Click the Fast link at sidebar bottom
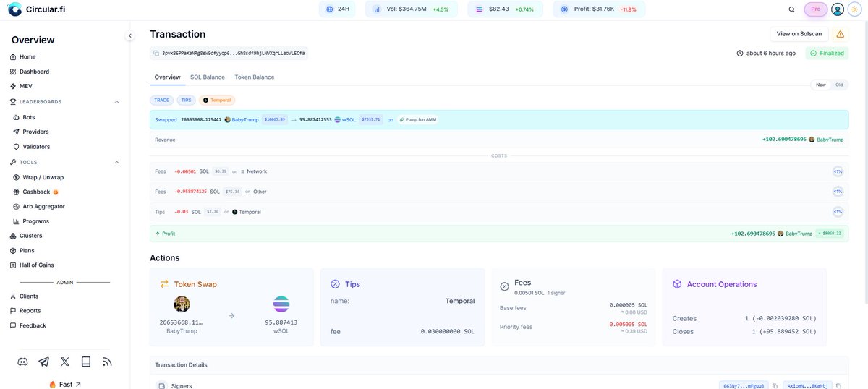This screenshot has width=868, height=389. click(65, 384)
